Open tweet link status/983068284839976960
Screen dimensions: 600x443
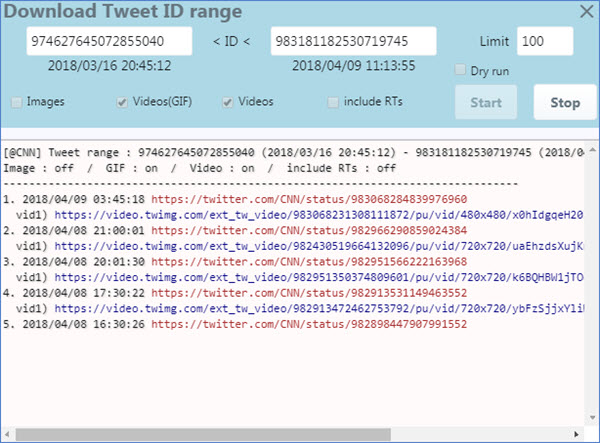tap(309, 199)
